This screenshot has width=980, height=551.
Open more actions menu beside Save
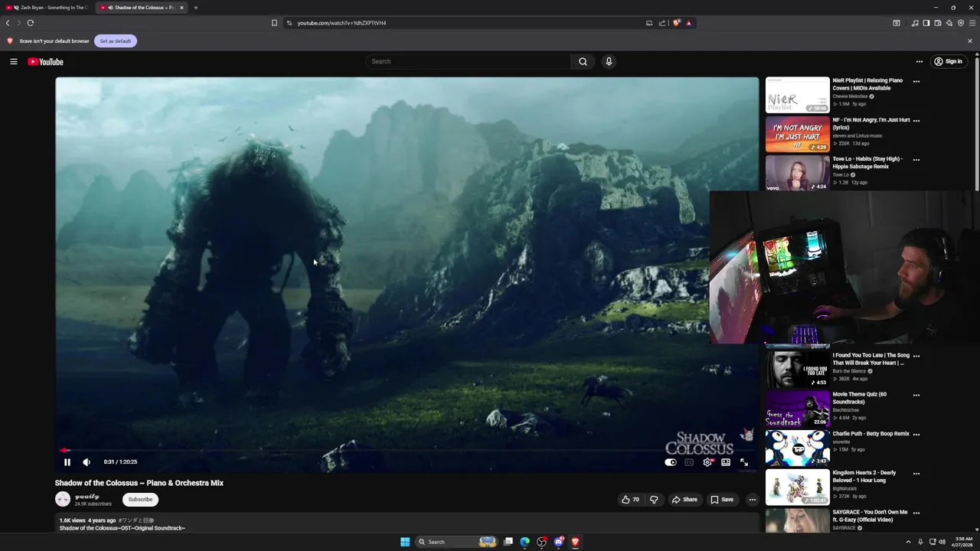pos(753,500)
